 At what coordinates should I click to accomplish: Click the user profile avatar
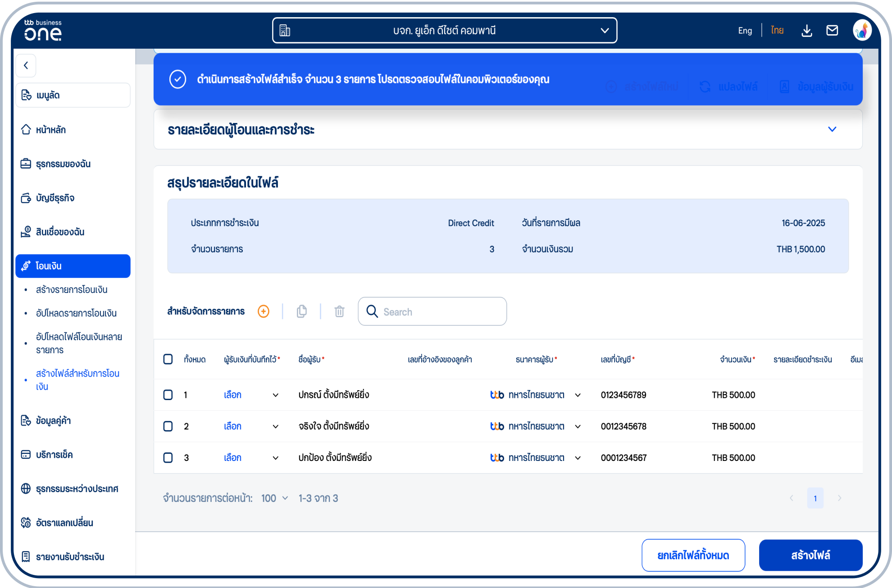coord(862,31)
